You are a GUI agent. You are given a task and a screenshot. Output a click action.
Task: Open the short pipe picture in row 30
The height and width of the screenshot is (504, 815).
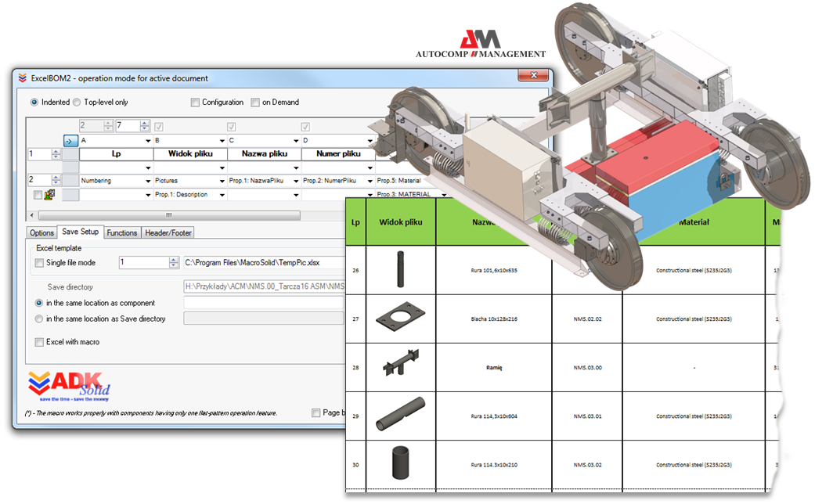(x=400, y=463)
